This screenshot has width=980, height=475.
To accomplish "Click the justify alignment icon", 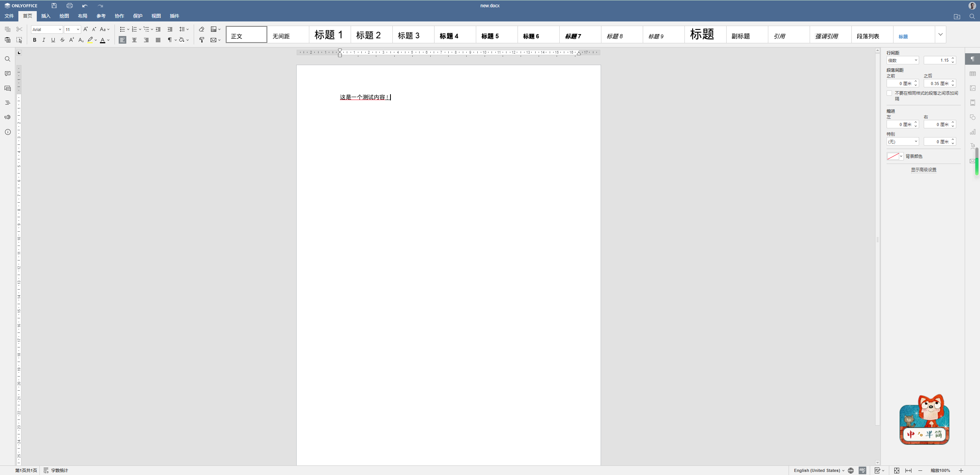I will click(x=158, y=40).
